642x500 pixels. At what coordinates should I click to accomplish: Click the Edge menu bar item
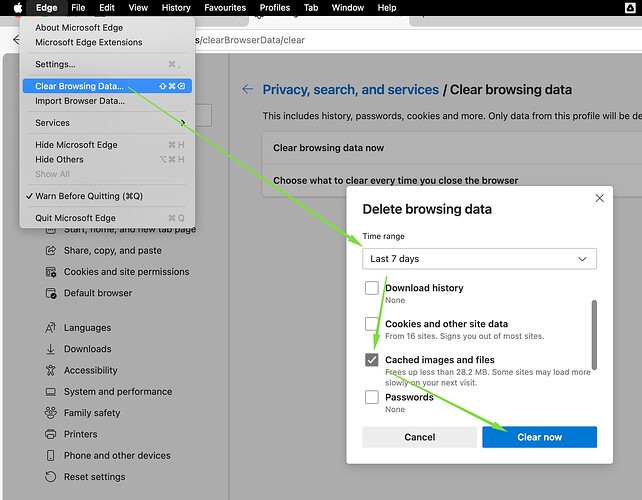coord(46,8)
